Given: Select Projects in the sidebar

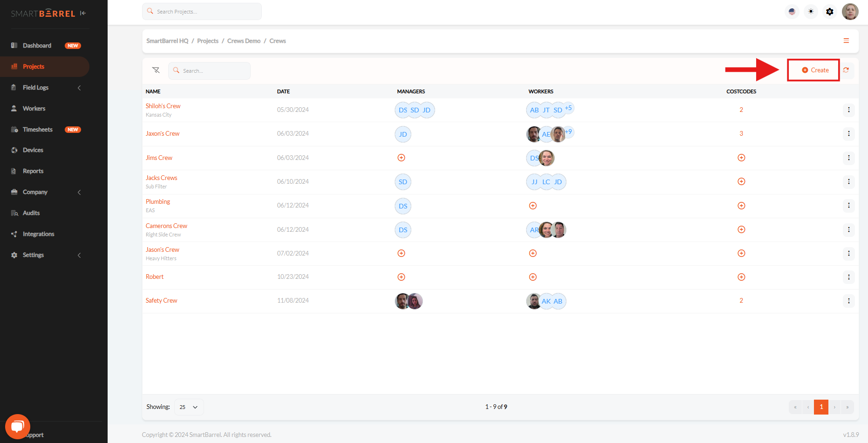Looking at the screenshot, I should tap(45, 67).
